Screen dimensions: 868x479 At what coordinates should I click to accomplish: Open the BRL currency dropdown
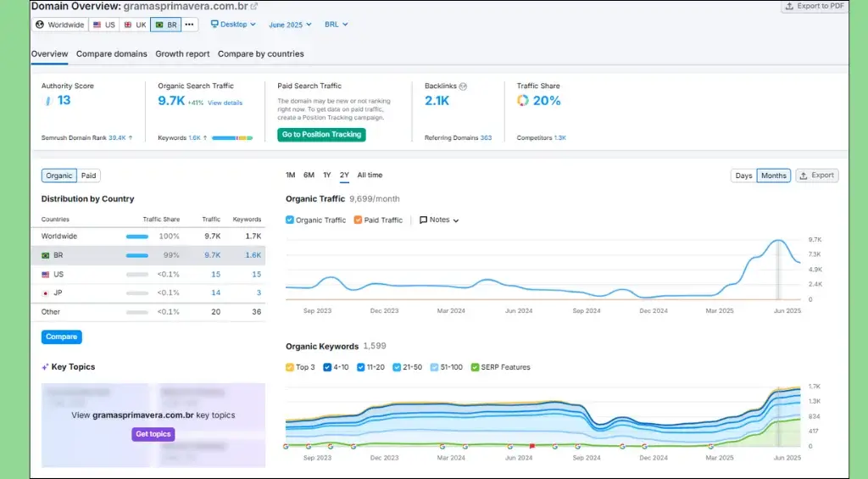336,25
